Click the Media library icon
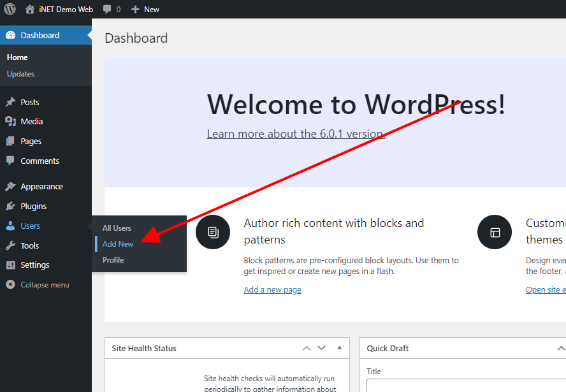The image size is (566, 392). pyautogui.click(x=10, y=121)
